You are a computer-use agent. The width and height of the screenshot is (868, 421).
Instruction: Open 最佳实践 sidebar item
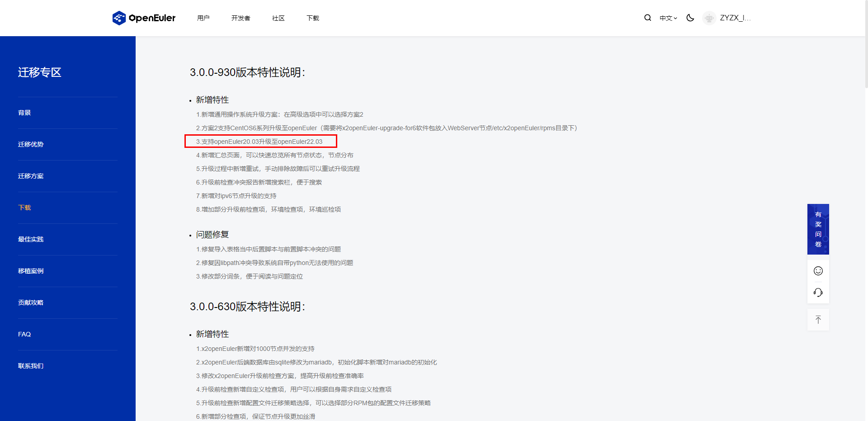coord(31,239)
